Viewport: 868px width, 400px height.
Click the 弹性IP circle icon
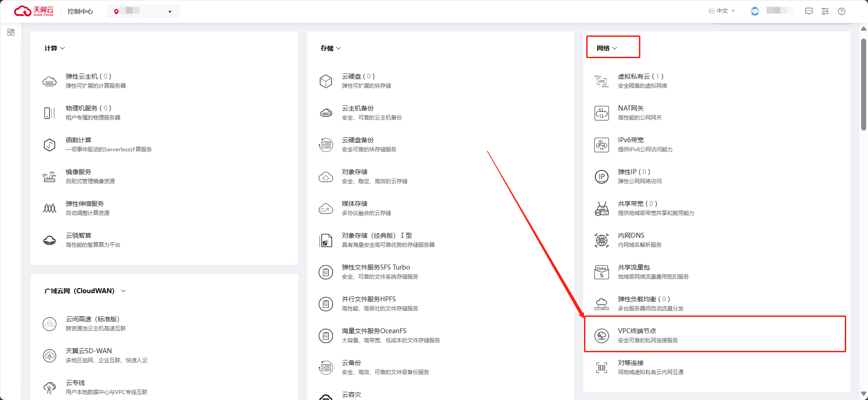click(602, 177)
